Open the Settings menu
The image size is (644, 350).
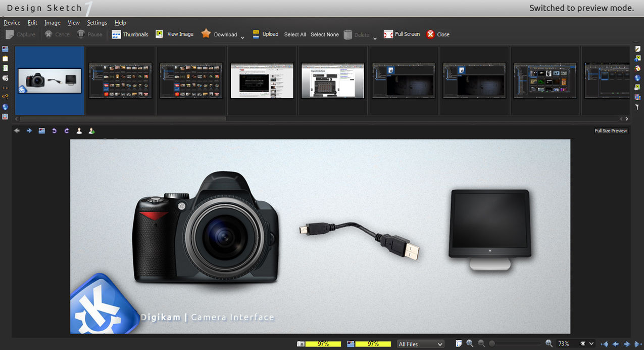96,23
